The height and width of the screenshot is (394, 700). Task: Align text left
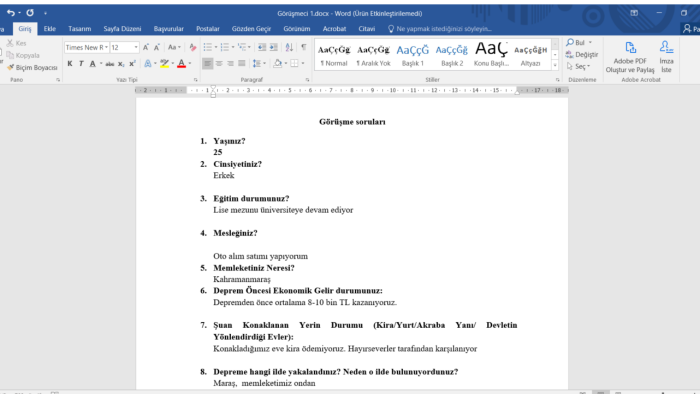coord(207,64)
